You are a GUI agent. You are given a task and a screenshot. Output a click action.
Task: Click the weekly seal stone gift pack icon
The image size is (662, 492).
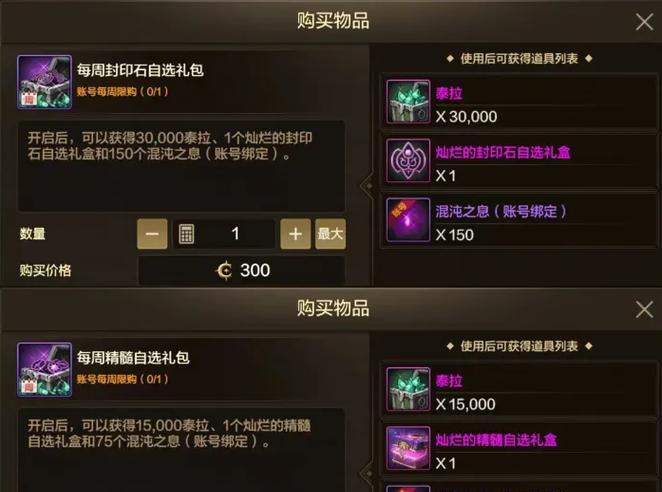coord(44,82)
